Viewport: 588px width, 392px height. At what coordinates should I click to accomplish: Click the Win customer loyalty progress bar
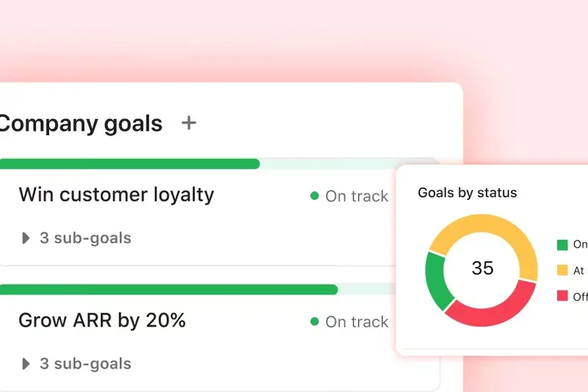(x=129, y=164)
